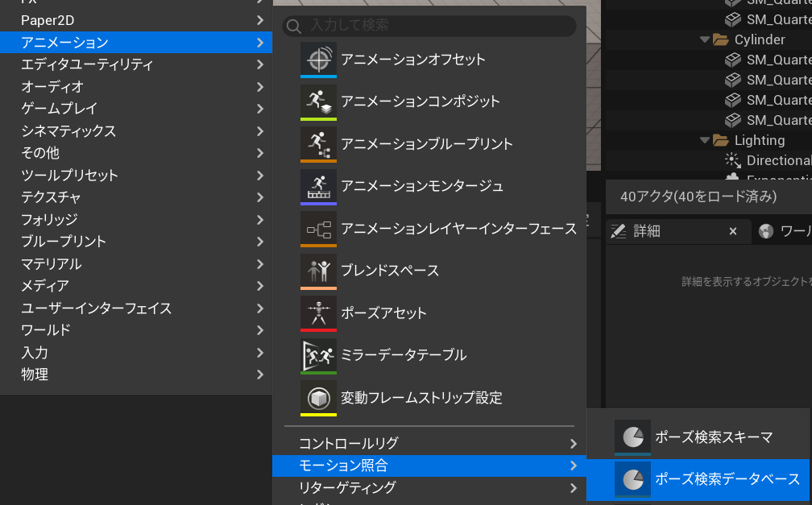
Task: Switch to the 詳細 tab
Action: [x=678, y=231]
